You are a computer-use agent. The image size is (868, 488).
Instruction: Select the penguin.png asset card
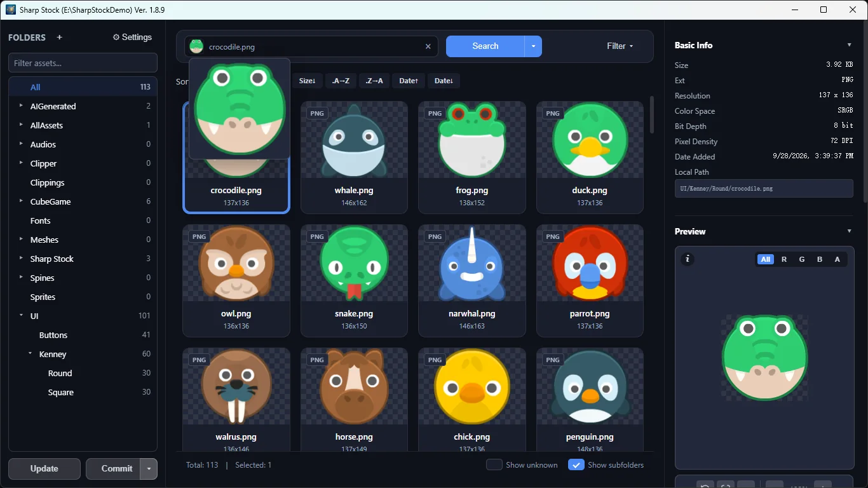[590, 400]
